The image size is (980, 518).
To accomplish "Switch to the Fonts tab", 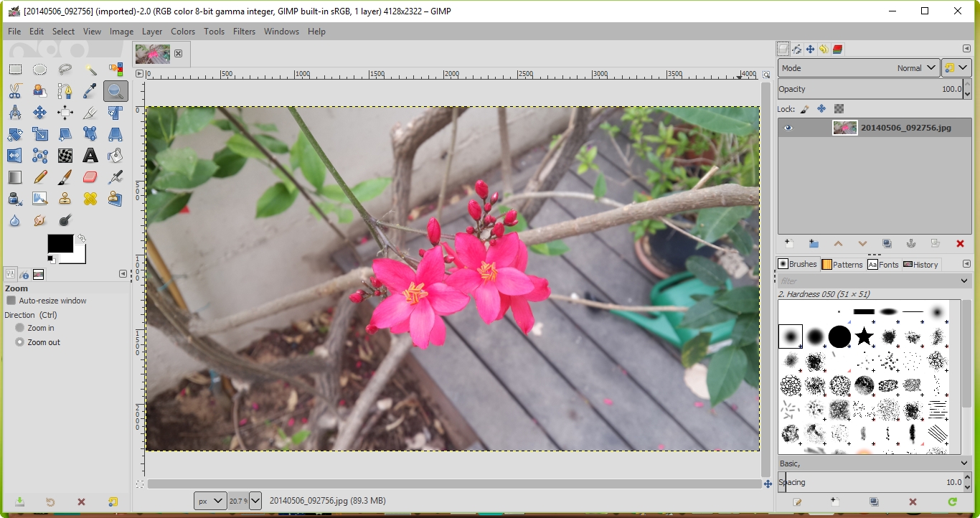I will click(x=883, y=264).
